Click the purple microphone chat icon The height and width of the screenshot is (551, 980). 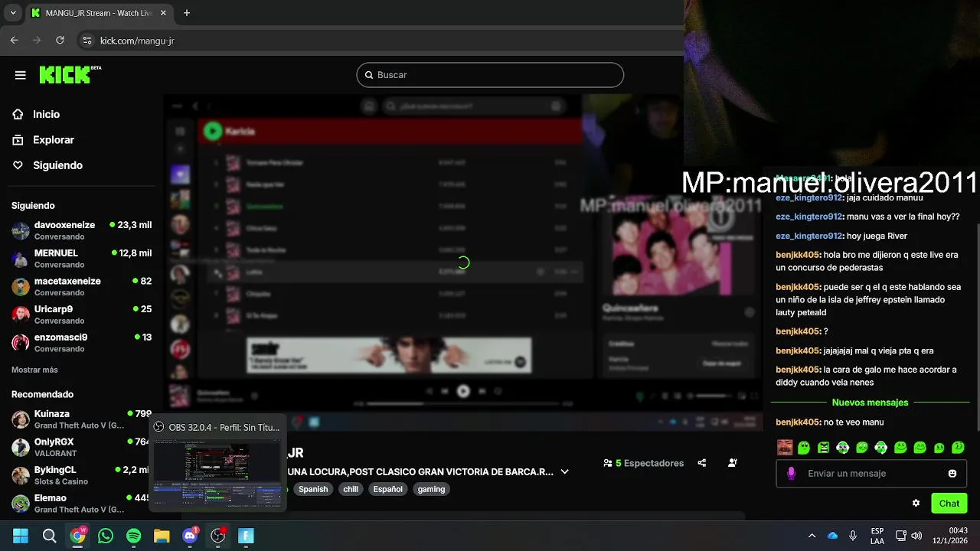pyautogui.click(x=791, y=474)
